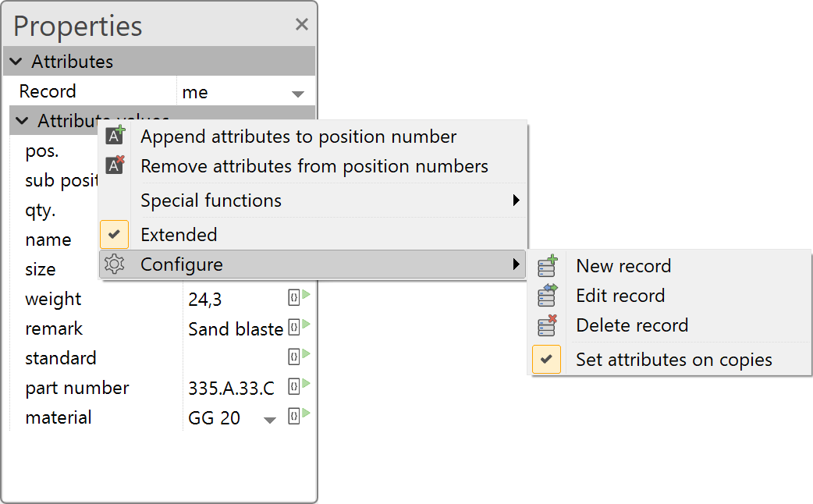This screenshot has height=504, width=813.
Task: Click the green arrow beside material GG 20
Action: coord(307,416)
